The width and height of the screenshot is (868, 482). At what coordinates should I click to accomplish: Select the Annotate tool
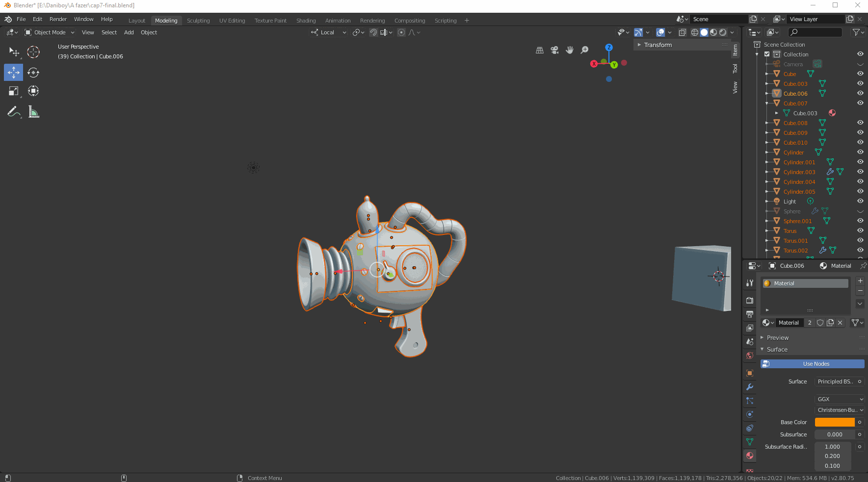(14, 112)
